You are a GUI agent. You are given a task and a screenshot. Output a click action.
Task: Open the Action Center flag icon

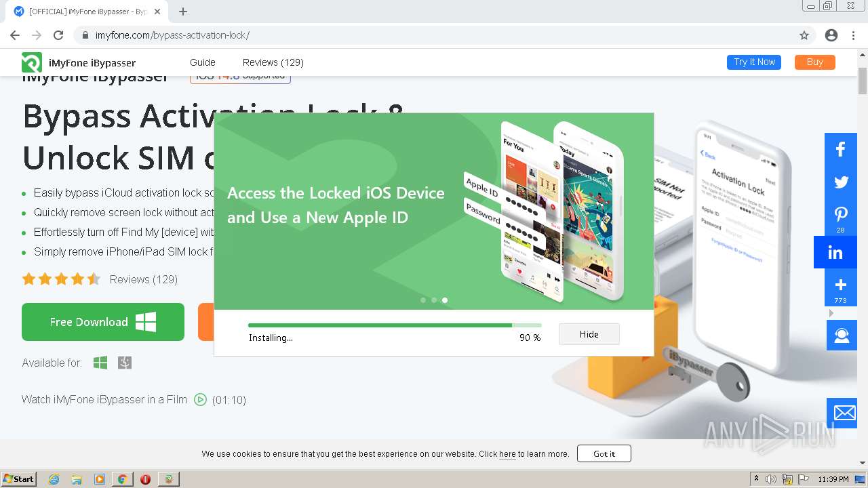(x=804, y=479)
